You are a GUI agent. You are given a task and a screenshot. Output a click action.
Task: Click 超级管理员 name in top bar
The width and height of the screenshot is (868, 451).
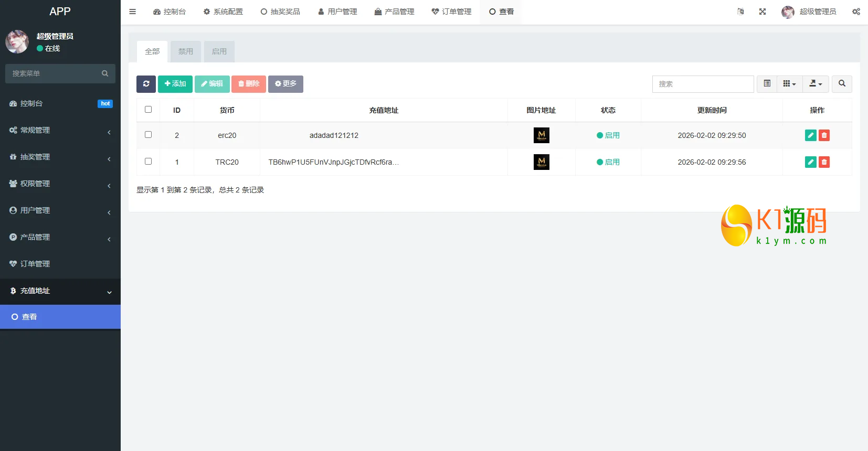[818, 12]
